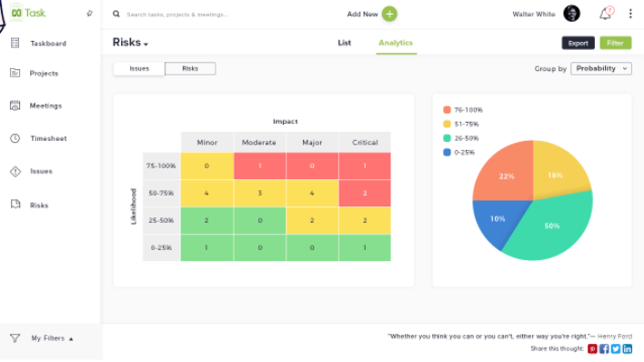Share quote on Twitter
644x362 pixels.
(616, 349)
